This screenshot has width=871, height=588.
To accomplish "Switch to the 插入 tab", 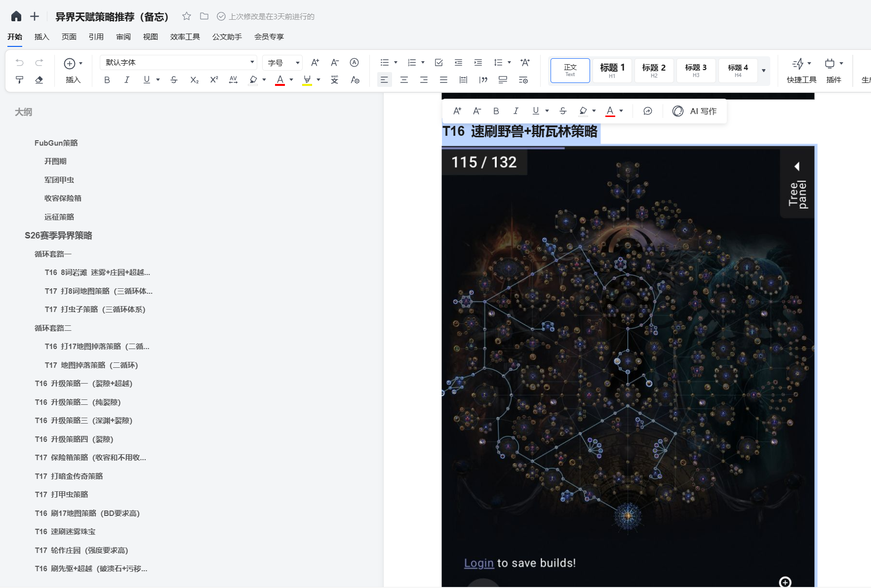I will 42,37.
